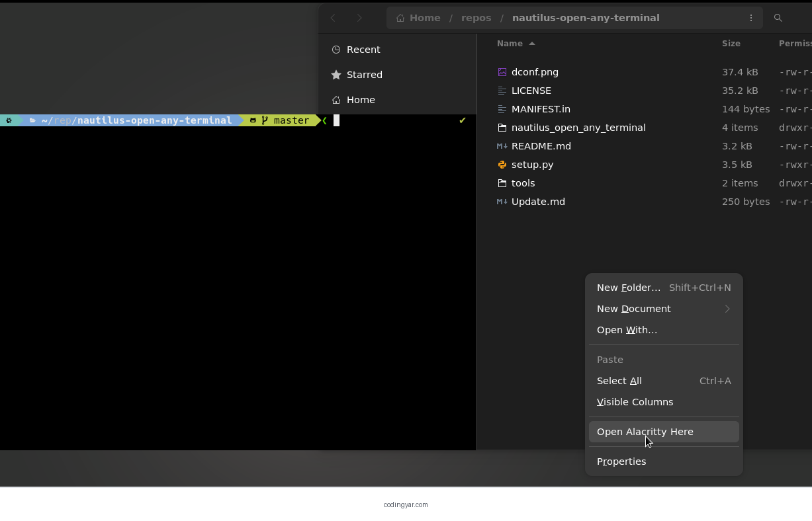Select the dconf.png file name

(x=535, y=72)
